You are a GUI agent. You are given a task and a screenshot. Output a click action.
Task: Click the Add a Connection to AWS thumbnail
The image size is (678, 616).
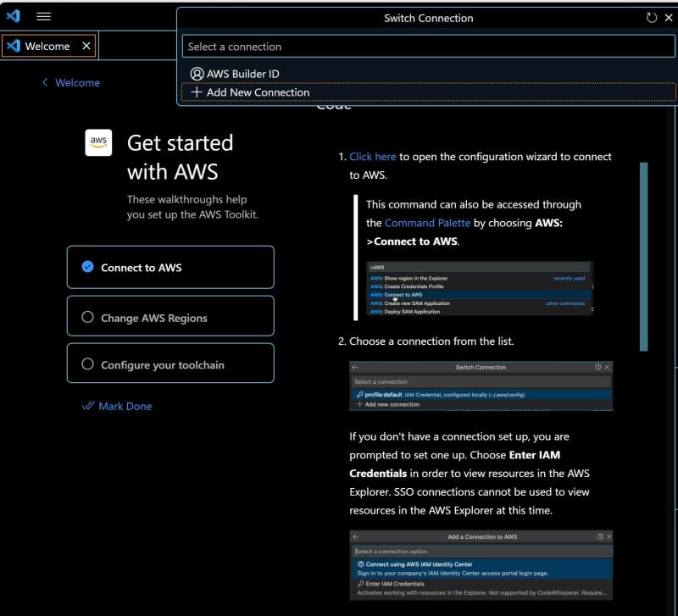(481, 565)
